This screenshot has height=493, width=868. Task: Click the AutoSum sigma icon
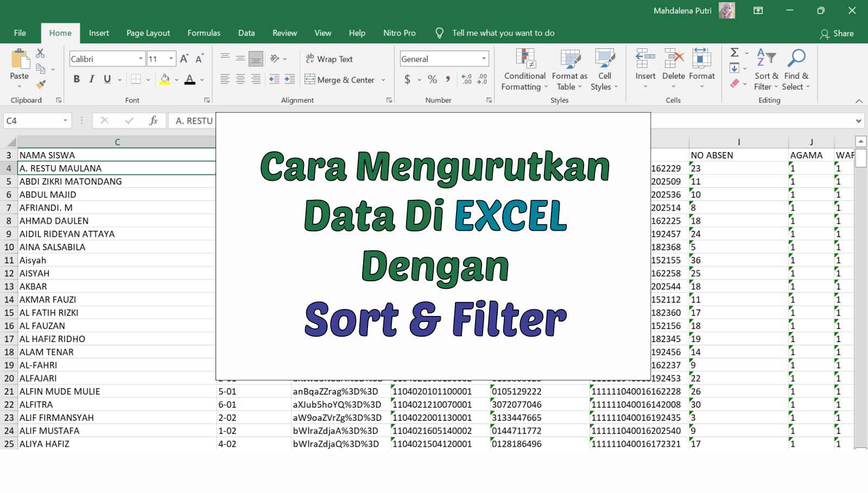(x=734, y=53)
